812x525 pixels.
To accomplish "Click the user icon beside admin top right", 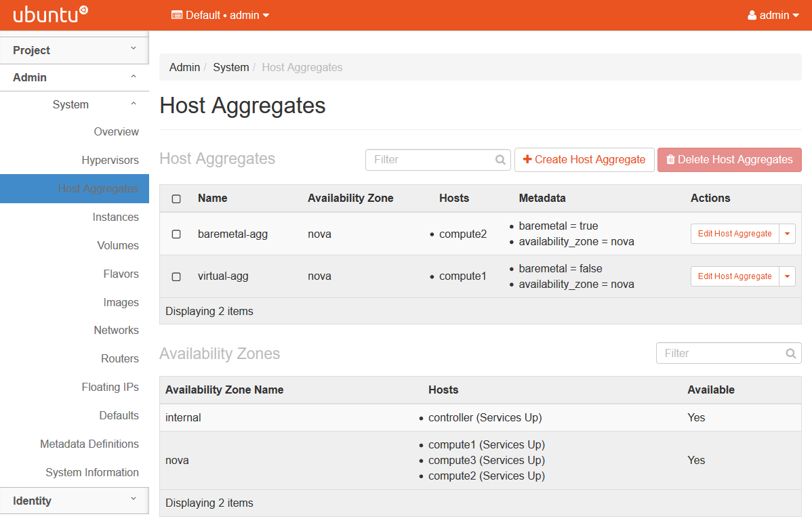I will 751,14.
